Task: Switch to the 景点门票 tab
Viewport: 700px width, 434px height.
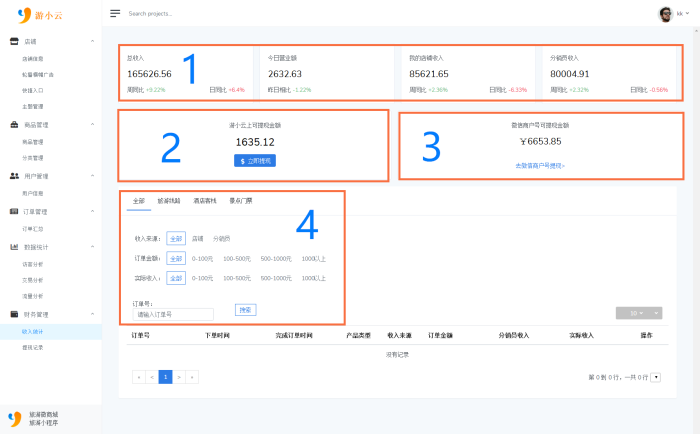Action: click(241, 201)
